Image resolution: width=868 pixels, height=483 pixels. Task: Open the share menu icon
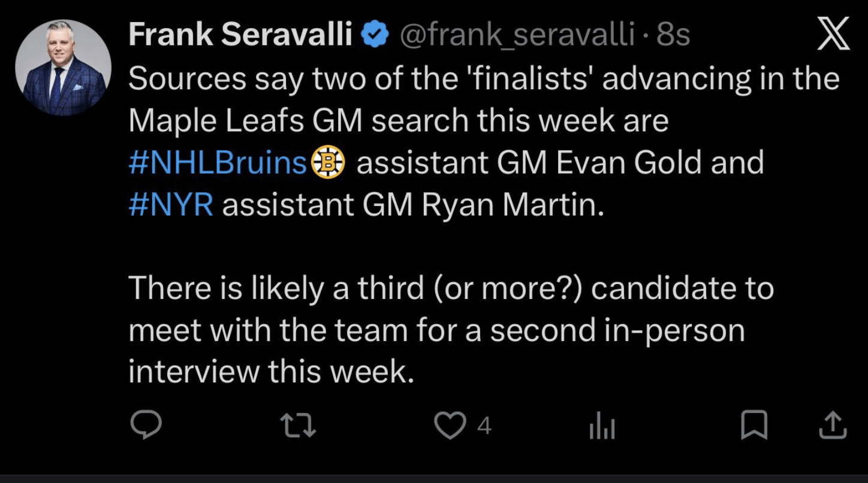point(833,425)
